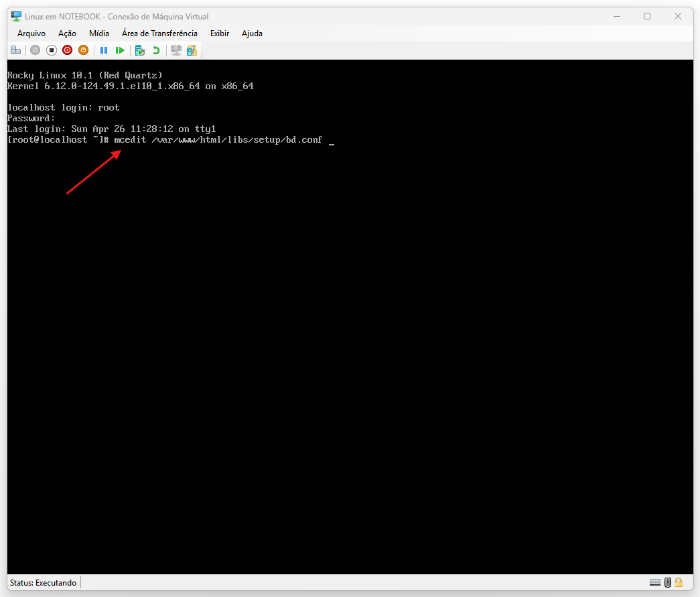Image resolution: width=700 pixels, height=597 pixels.
Task: Open the Mídia menu
Action: (x=99, y=34)
